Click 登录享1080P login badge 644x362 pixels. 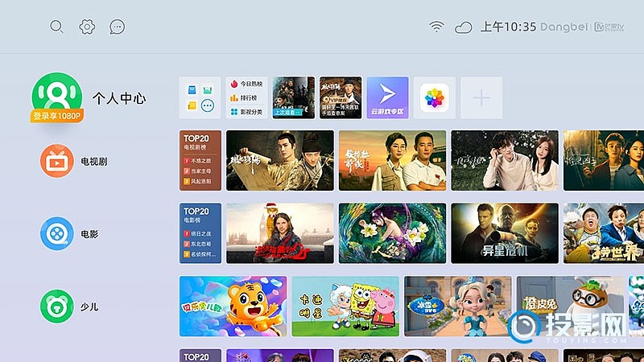click(x=58, y=116)
